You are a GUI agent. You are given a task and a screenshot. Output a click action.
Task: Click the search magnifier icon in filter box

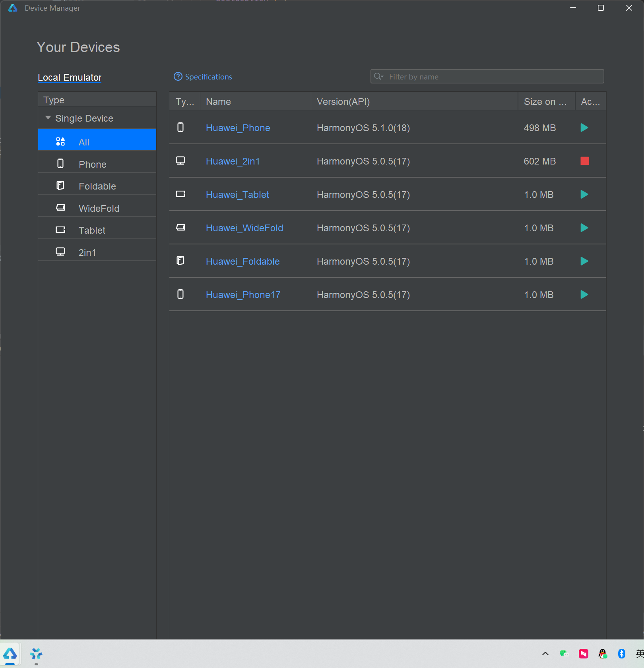(378, 76)
